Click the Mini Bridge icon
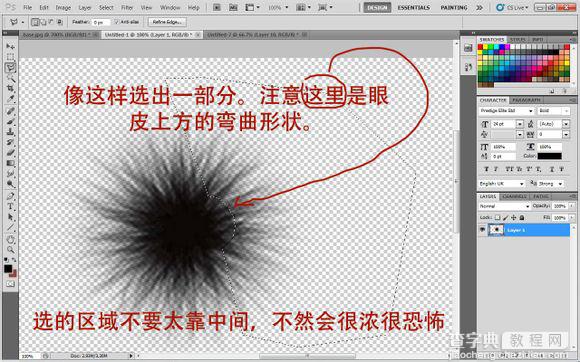Screen dimensions: 580x362 point(233,7)
